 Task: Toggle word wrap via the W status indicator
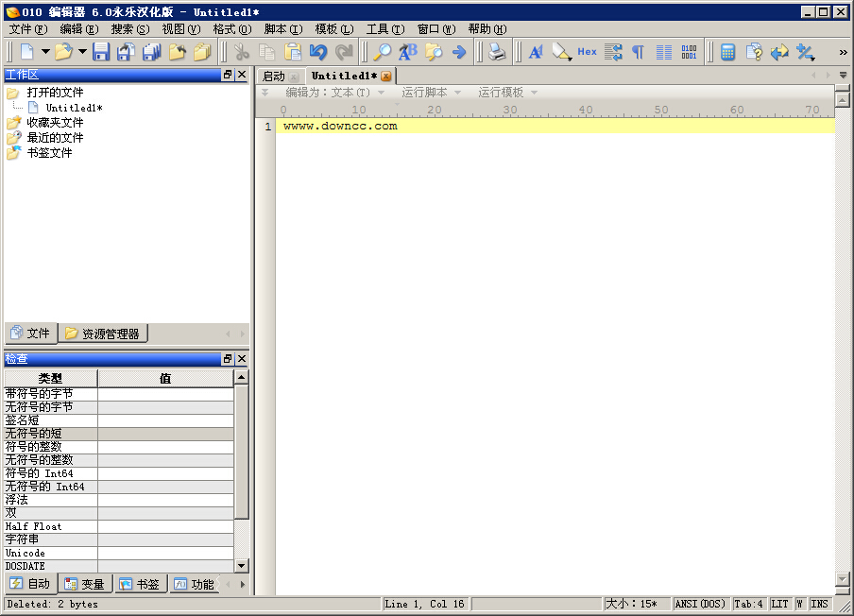coord(801,604)
